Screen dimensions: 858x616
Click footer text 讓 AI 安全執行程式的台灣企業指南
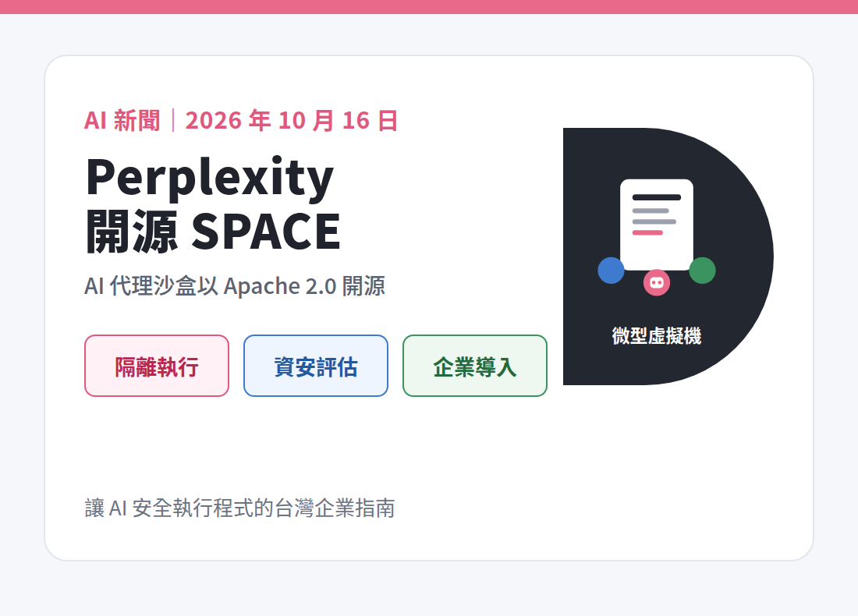tap(239, 508)
